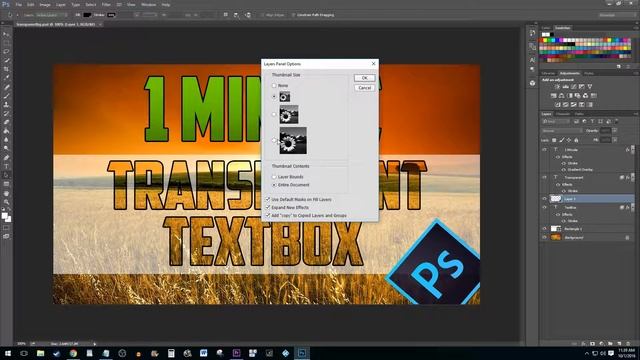Screen dimensions: 640x360
Task: Click the Levels adjustment icon
Action: pos(565,87)
